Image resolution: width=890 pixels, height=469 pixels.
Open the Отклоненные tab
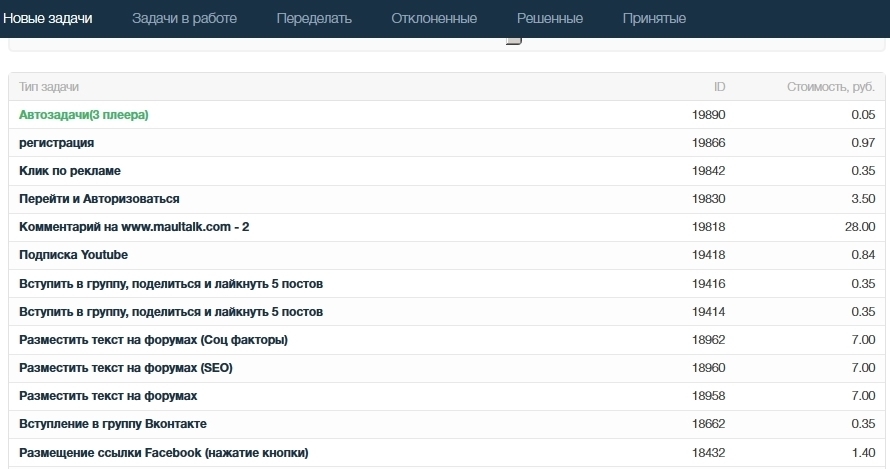coord(434,19)
